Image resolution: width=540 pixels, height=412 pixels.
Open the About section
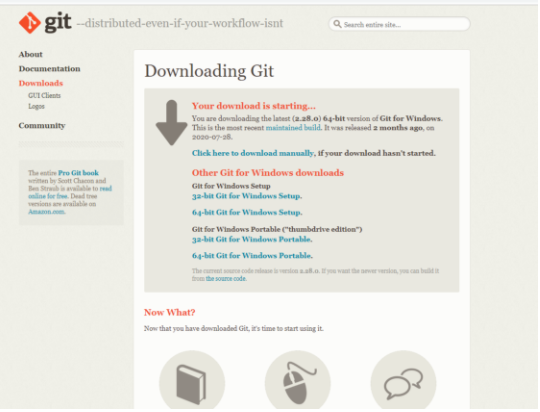pos(31,54)
